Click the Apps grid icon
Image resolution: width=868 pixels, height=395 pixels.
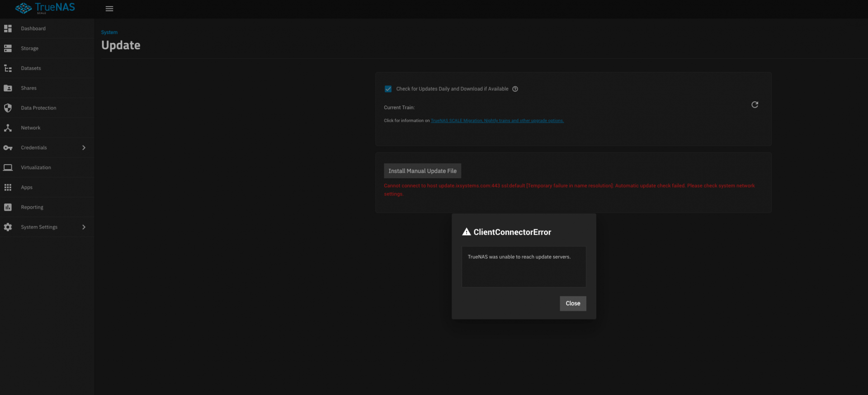point(8,187)
